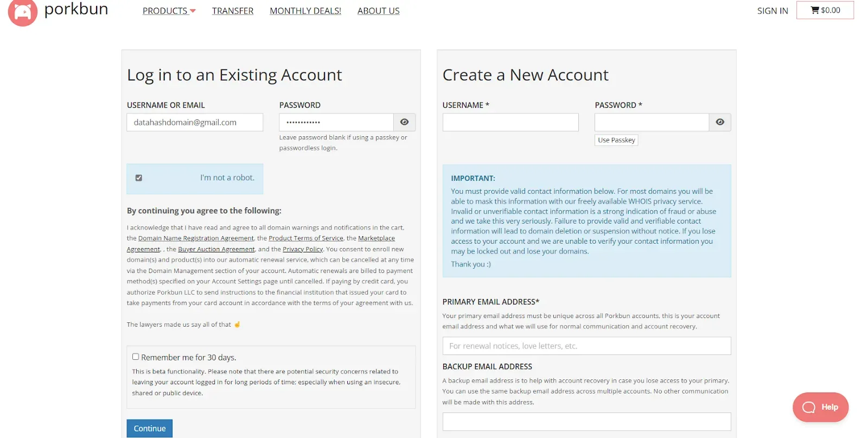Open the Transfer menu item
This screenshot has width=868, height=438.
tap(233, 11)
